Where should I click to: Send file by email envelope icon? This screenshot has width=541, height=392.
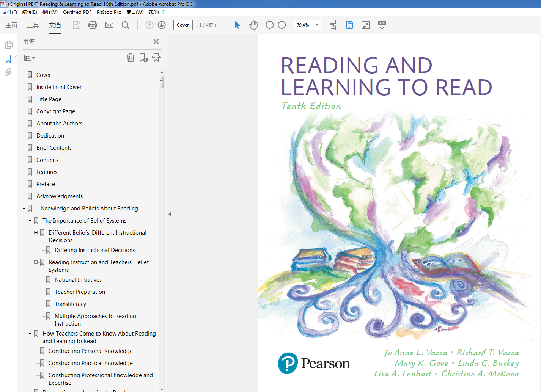109,25
